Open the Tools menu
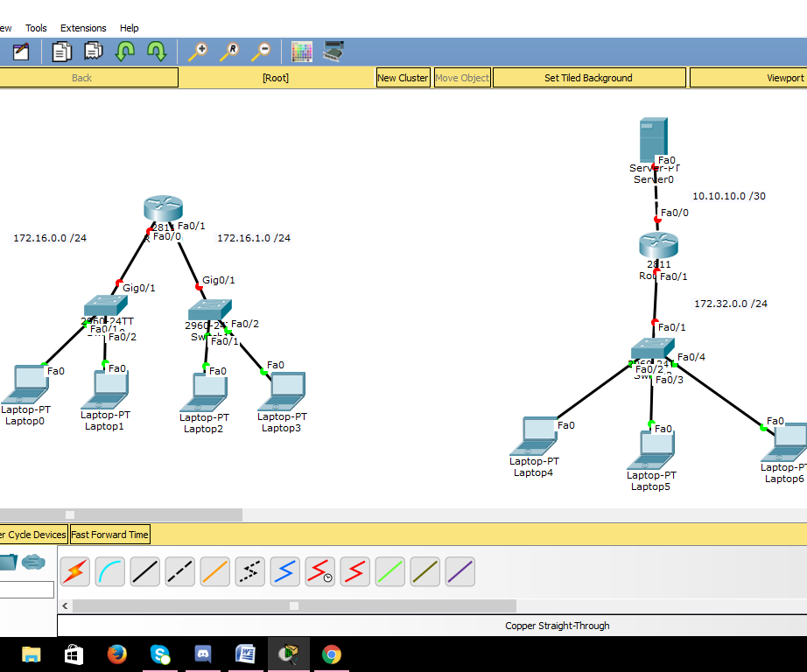 [36, 27]
